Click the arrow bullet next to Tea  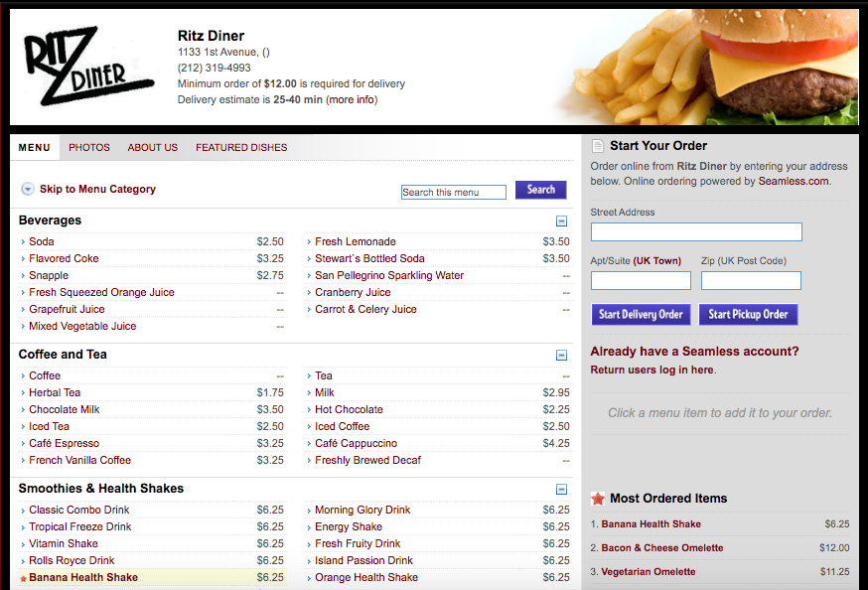309,375
